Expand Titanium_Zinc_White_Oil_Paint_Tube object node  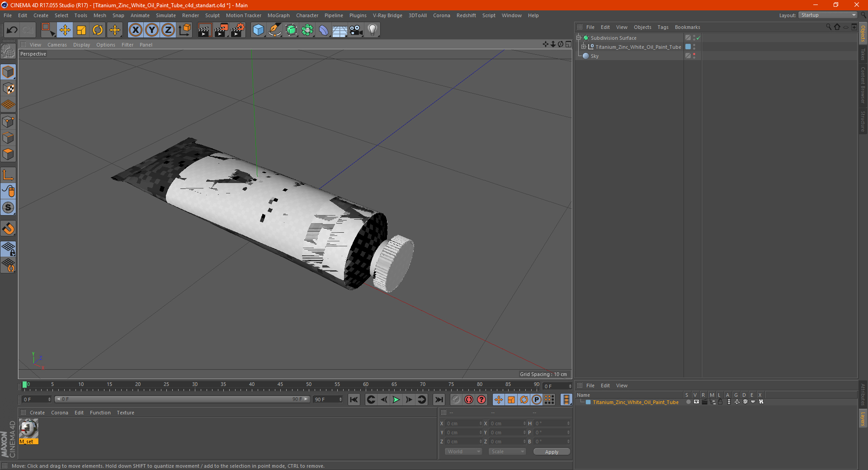pyautogui.click(x=584, y=47)
